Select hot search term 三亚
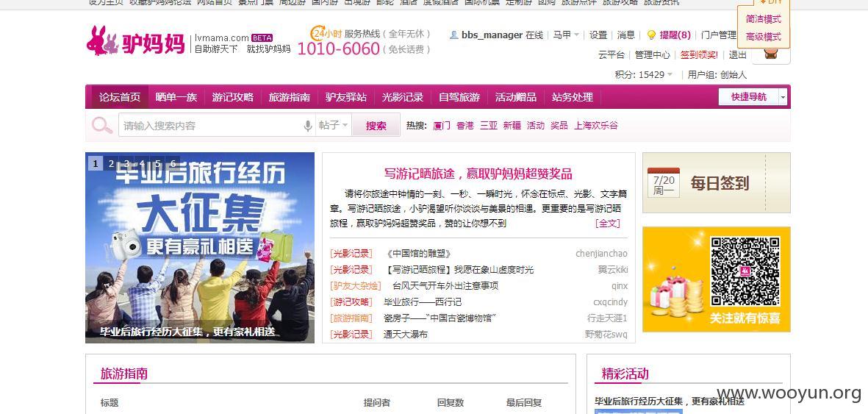Screen dimensions: 868x414 click(489, 125)
